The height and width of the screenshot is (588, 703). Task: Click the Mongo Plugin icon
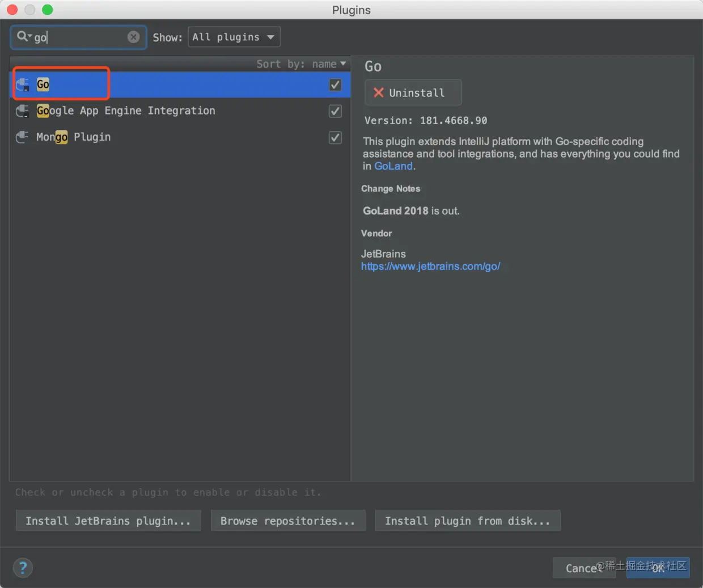point(23,137)
